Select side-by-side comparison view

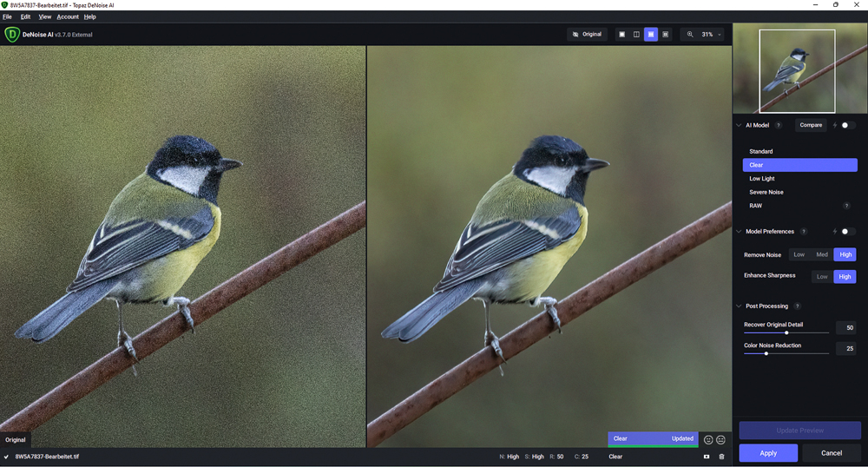(x=651, y=35)
